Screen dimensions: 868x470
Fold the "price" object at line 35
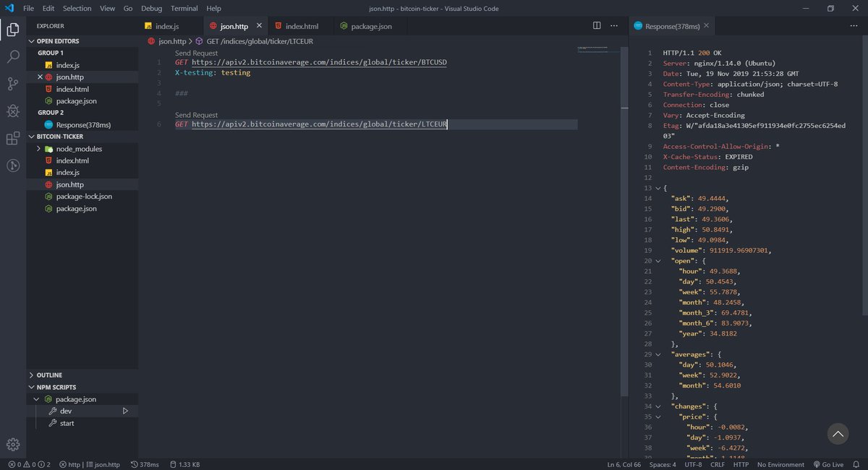pos(658,417)
